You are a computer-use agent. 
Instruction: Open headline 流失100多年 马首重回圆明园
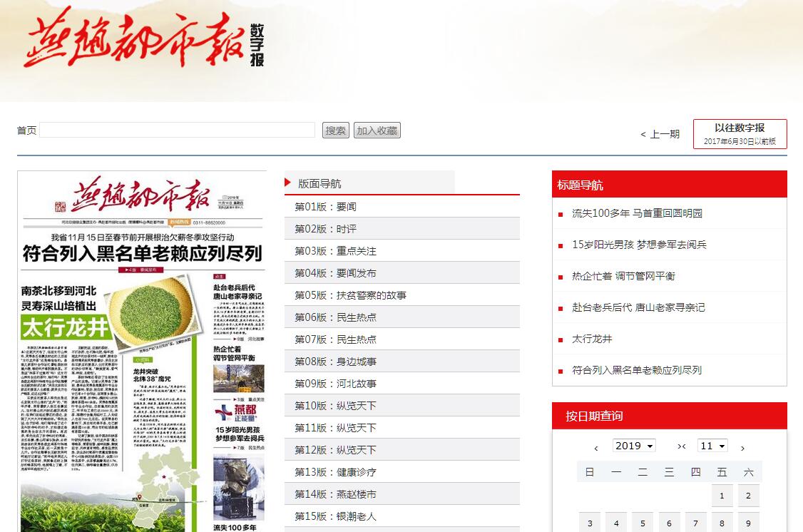(637, 213)
